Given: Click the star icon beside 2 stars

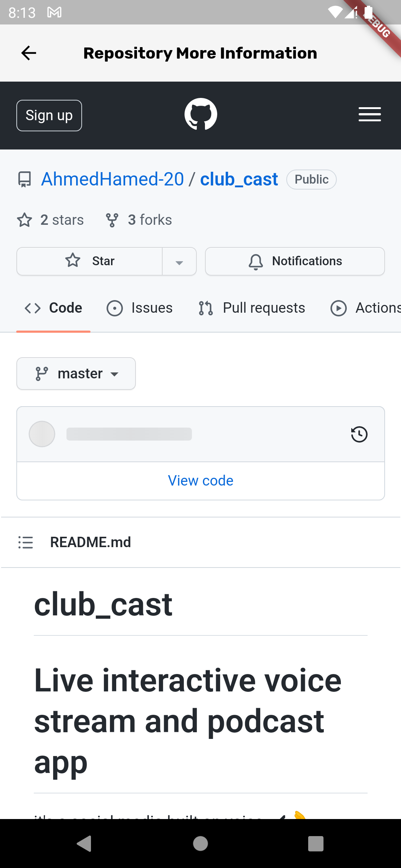Looking at the screenshot, I should pos(25,220).
